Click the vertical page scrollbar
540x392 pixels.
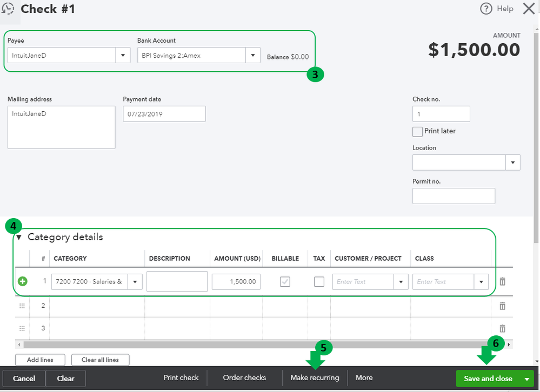point(537,138)
